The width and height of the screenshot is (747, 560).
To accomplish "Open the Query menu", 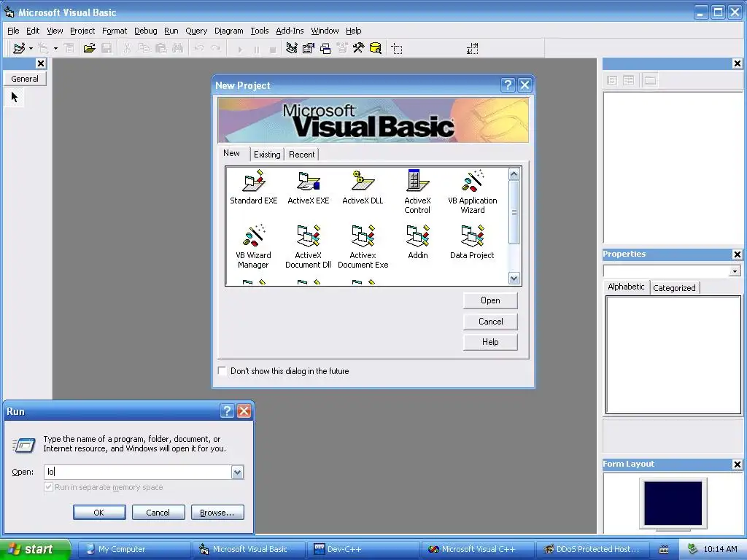I will [196, 31].
